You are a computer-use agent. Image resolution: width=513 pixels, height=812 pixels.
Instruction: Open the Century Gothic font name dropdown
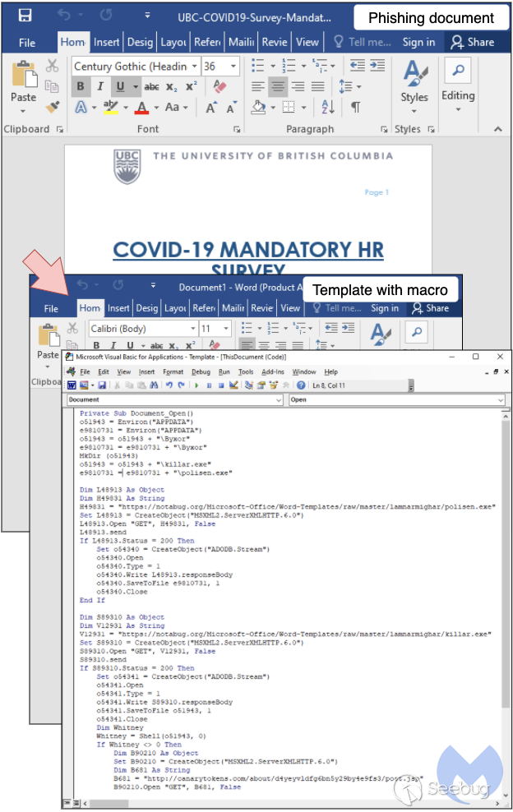pos(194,67)
